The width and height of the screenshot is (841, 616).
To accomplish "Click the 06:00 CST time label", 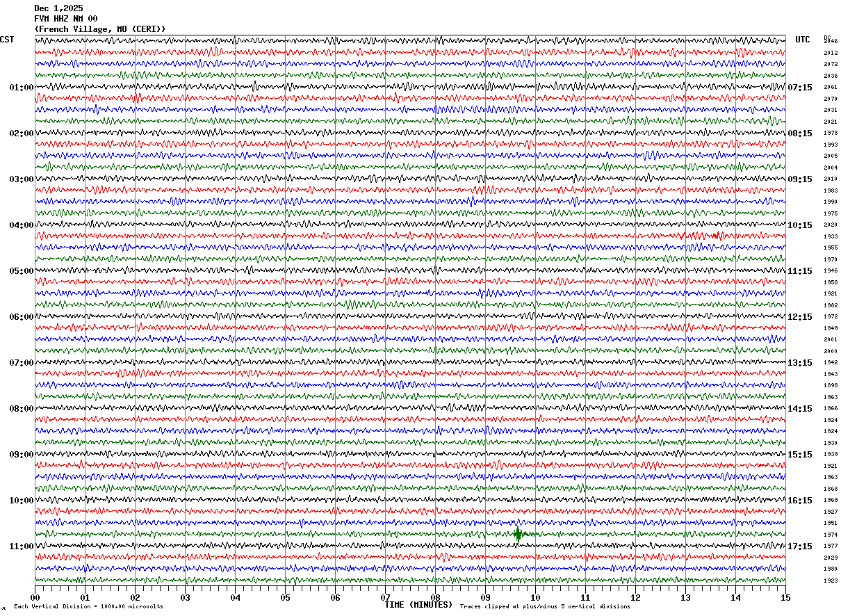I will coord(22,317).
